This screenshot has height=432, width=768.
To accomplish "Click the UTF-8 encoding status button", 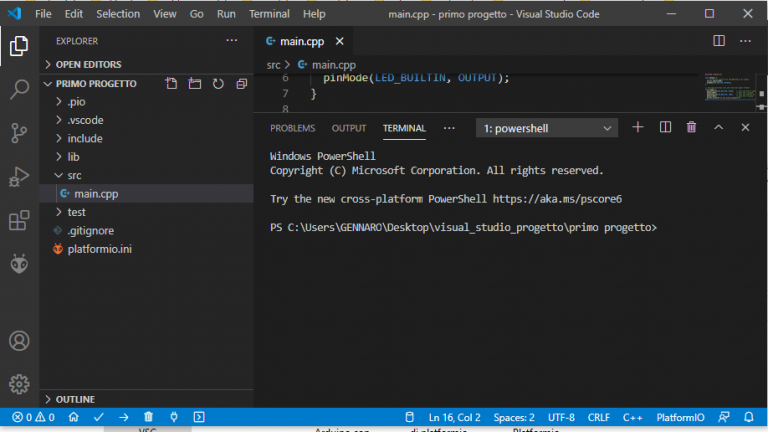I will [x=561, y=417].
